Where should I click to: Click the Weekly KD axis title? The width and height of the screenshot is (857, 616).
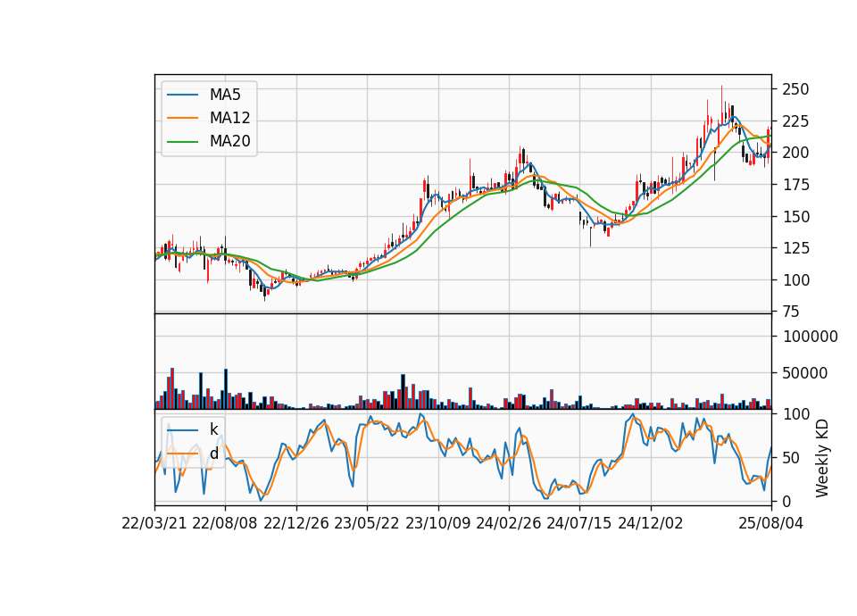(821, 458)
